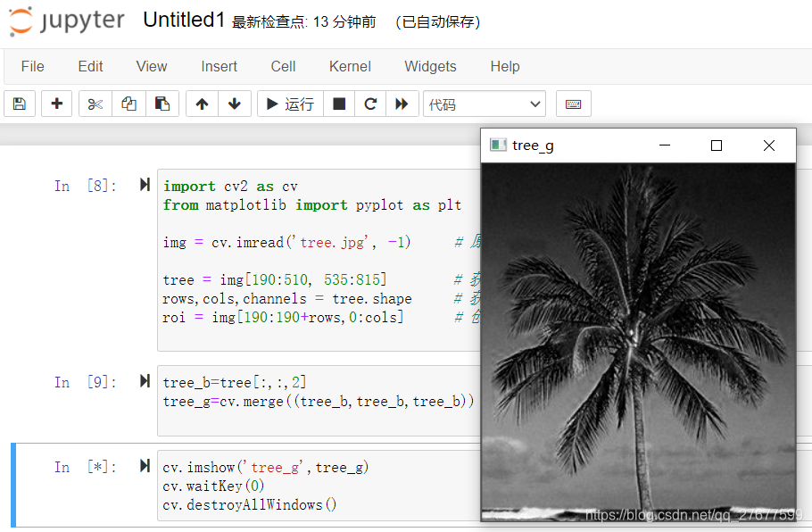Paste a cell using the paste icon
812x532 pixels.
pos(162,104)
